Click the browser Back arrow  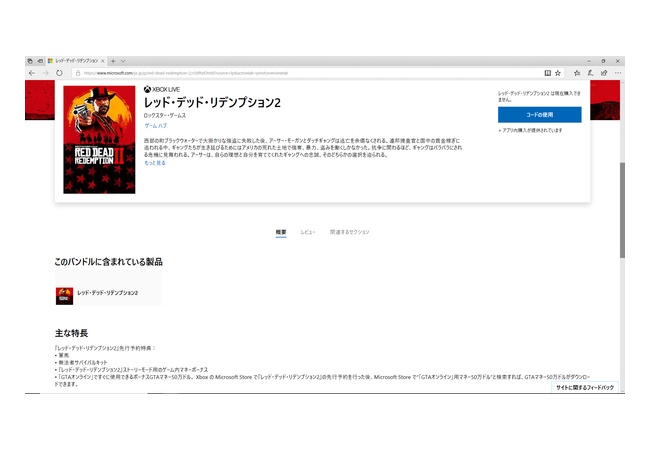pos(32,73)
